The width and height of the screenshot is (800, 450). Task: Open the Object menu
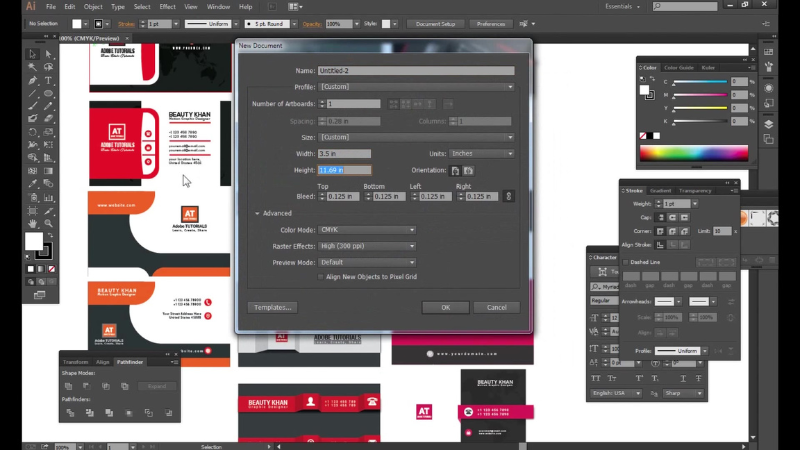click(93, 7)
